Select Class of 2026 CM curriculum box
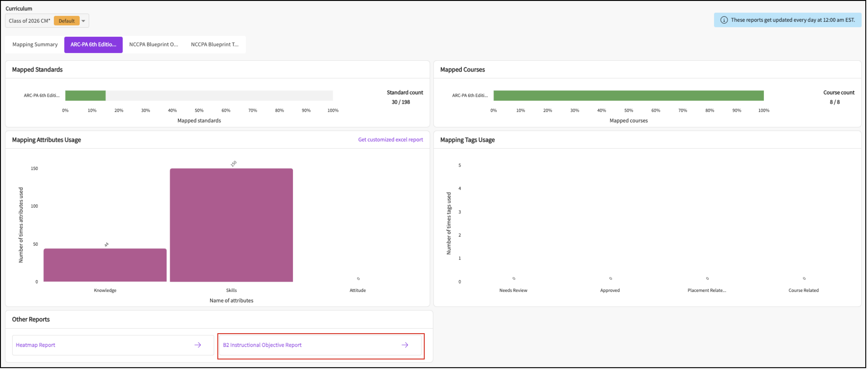This screenshot has height=369, width=868. pyautogui.click(x=30, y=21)
